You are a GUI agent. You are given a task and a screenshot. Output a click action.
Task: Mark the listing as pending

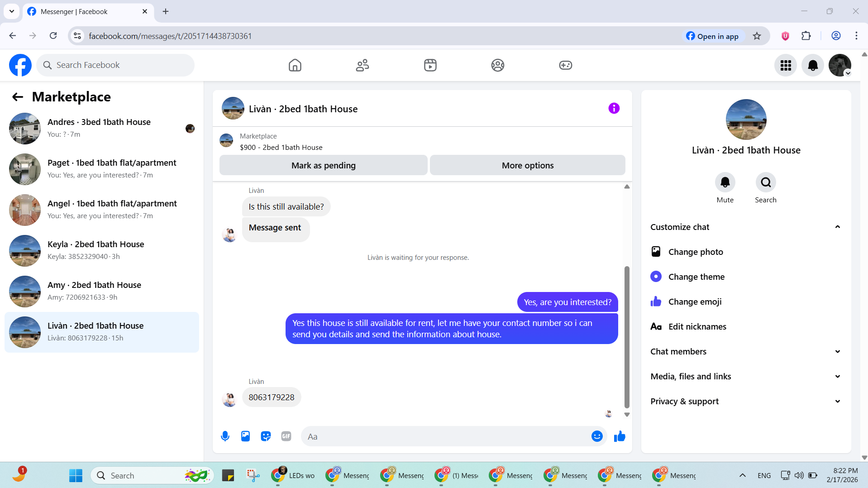click(323, 165)
